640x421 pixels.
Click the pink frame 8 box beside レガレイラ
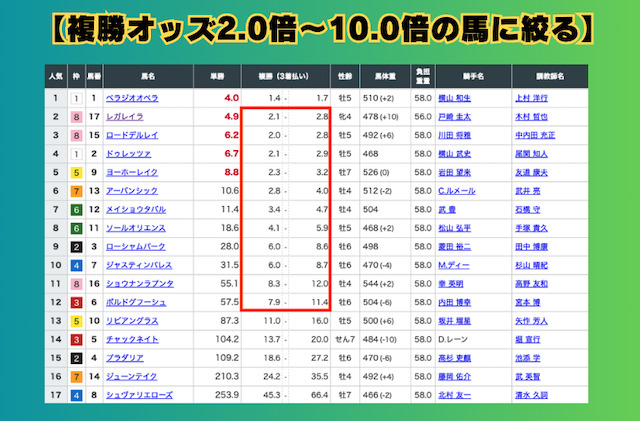tap(74, 117)
